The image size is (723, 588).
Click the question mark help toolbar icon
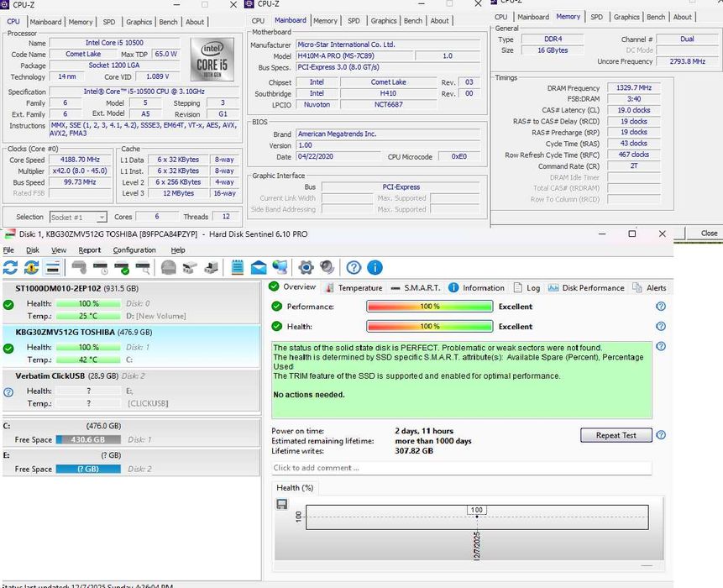click(354, 267)
